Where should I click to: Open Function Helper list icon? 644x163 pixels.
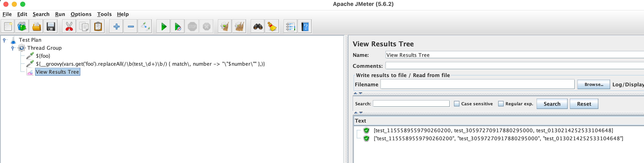click(x=290, y=27)
